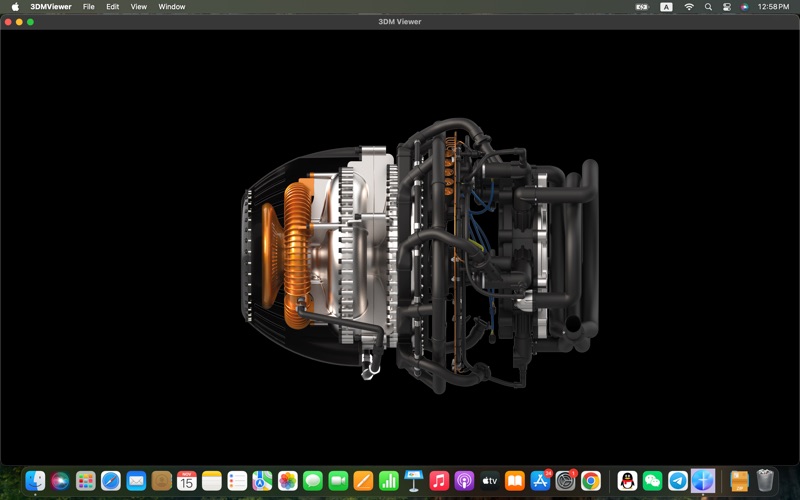800x500 pixels.
Task: Open the ZIP archive in dock
Action: (x=740, y=481)
